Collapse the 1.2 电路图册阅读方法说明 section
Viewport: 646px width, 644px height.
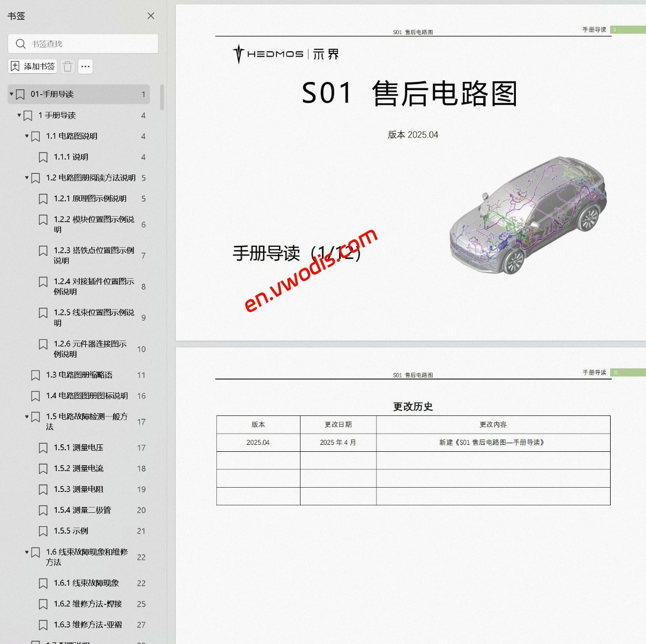point(26,177)
